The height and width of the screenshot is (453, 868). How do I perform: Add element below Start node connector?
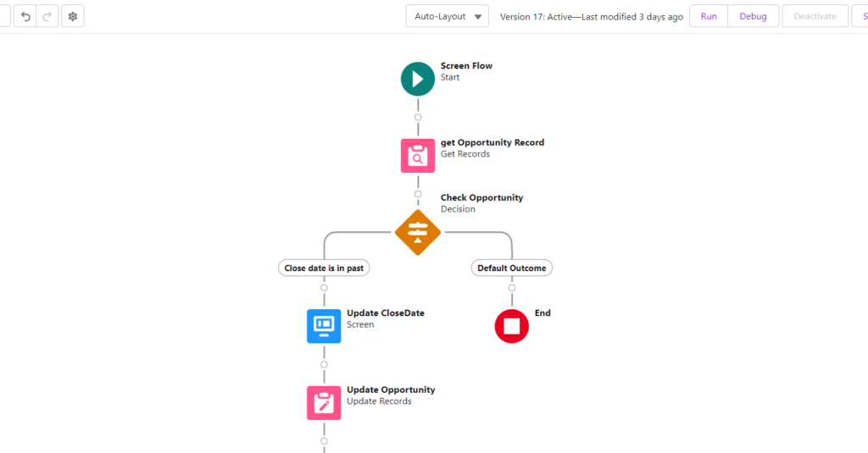point(418,117)
